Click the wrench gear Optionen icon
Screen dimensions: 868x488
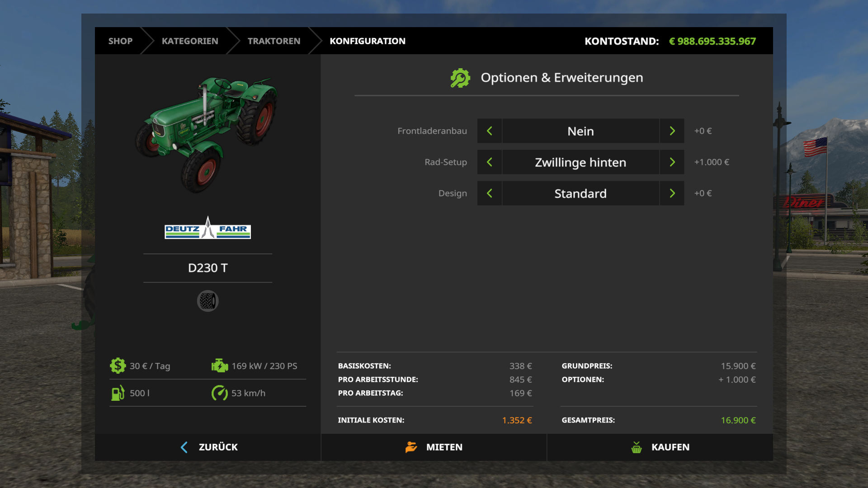click(x=460, y=78)
